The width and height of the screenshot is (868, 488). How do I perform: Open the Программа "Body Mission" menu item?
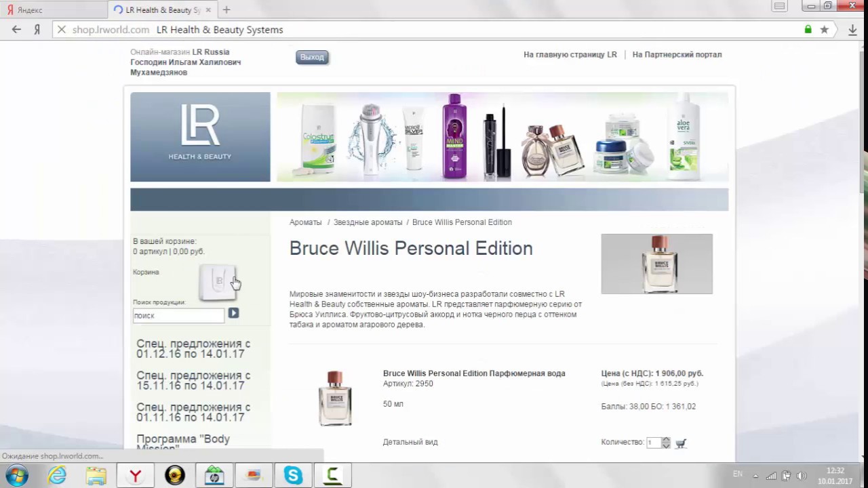183,441
